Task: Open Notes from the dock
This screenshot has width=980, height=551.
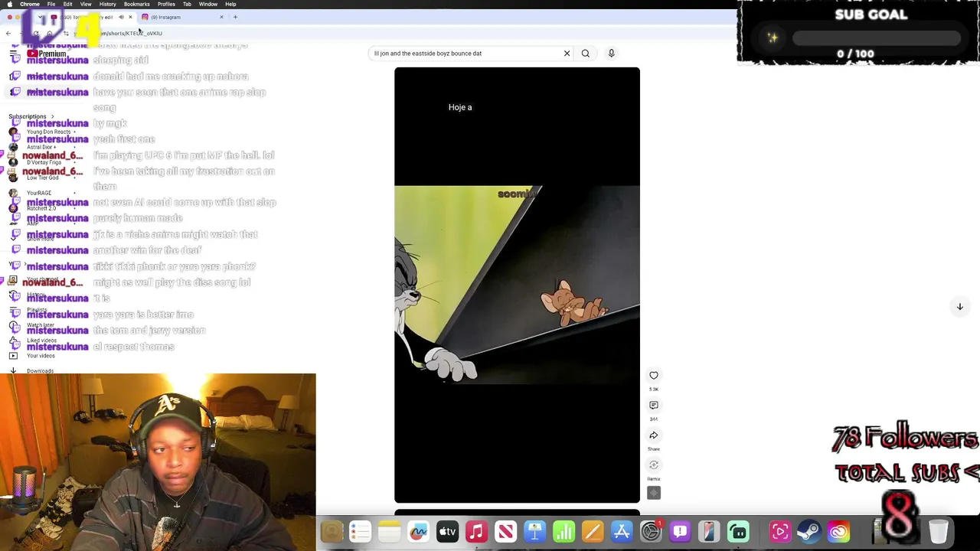Action: tap(389, 532)
